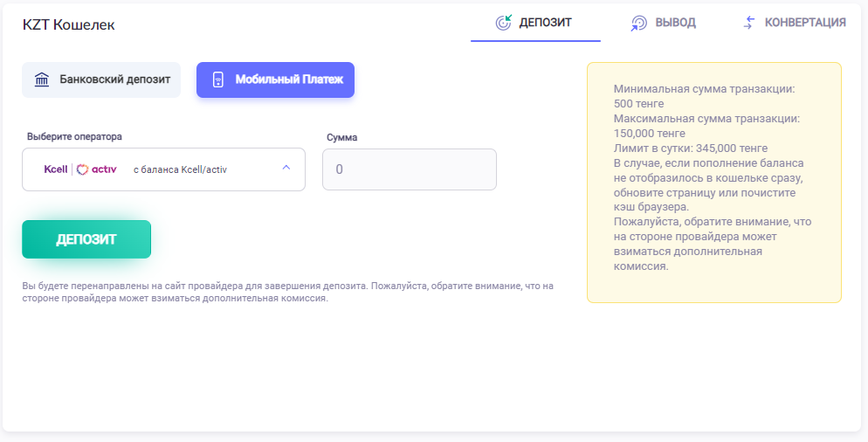Open the 'с баланса Kcell/activ' operator dropdown
This screenshot has width=868, height=442.
click(180, 169)
